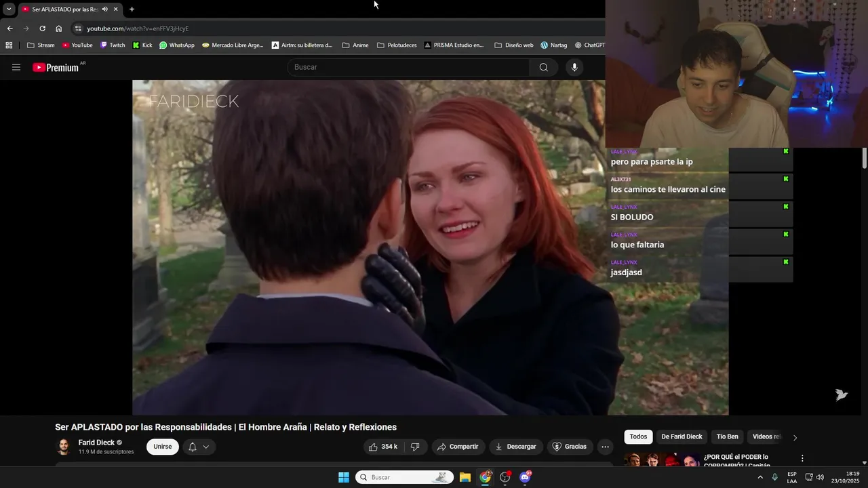Open ESP LAA language switcher

(792, 477)
